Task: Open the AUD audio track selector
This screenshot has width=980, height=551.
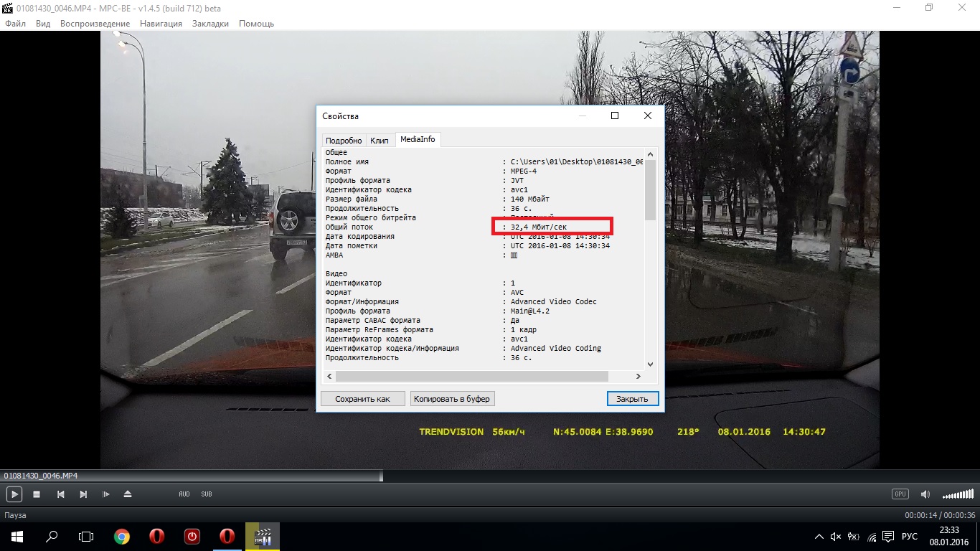Action: (x=184, y=494)
